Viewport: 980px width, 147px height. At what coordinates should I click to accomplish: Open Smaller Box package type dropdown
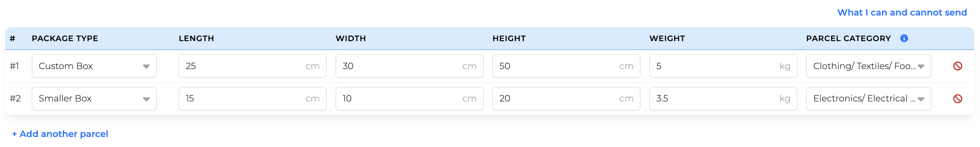(x=94, y=99)
